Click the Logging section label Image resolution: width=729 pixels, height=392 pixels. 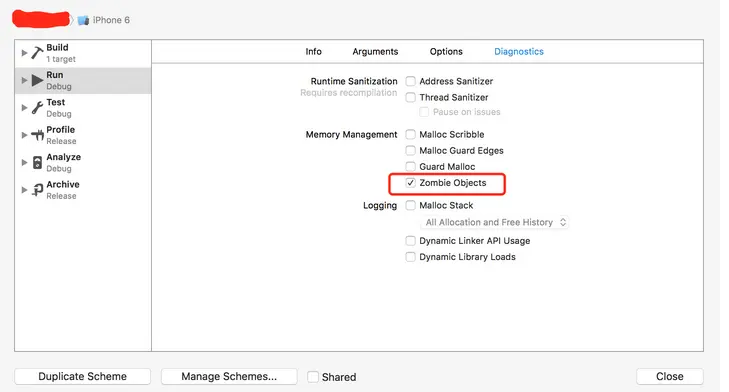[380, 206]
